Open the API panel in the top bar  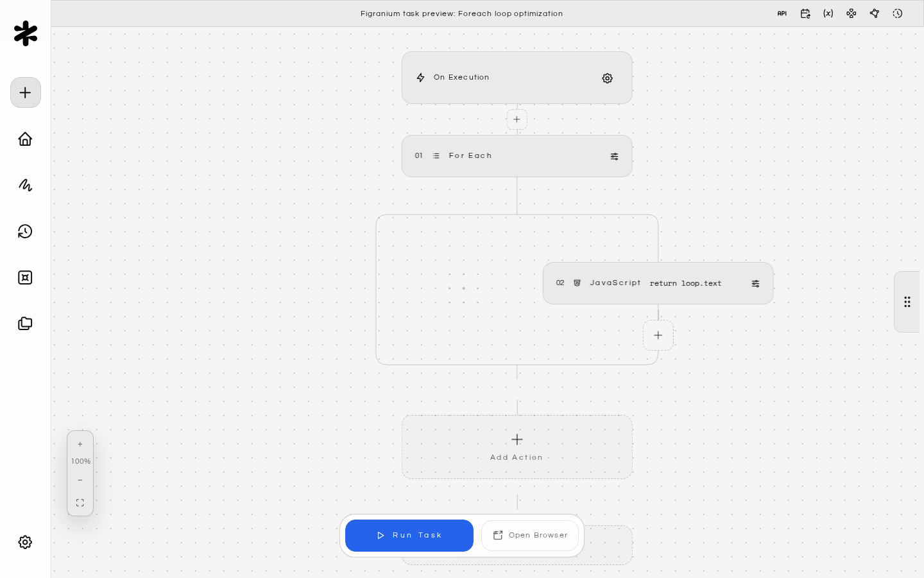(782, 13)
